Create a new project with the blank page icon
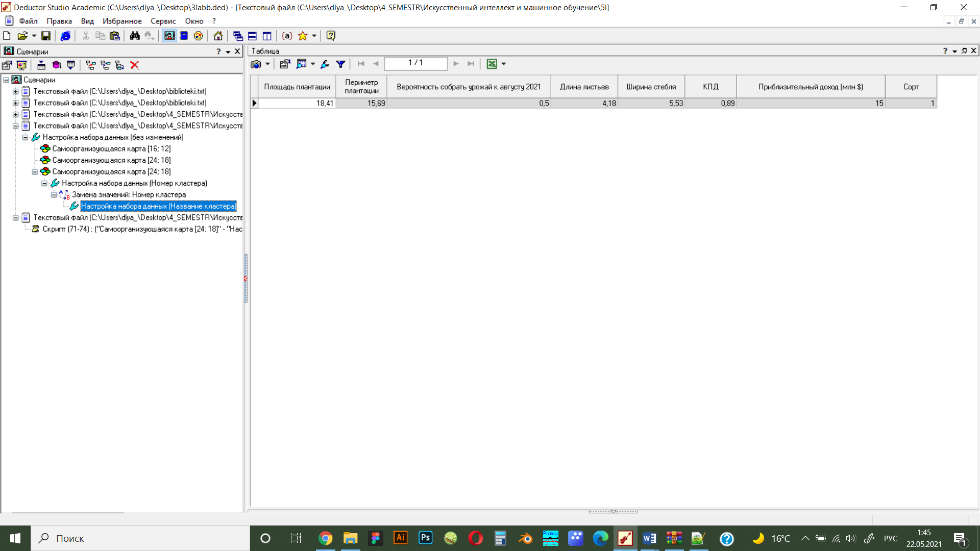 pos(7,36)
